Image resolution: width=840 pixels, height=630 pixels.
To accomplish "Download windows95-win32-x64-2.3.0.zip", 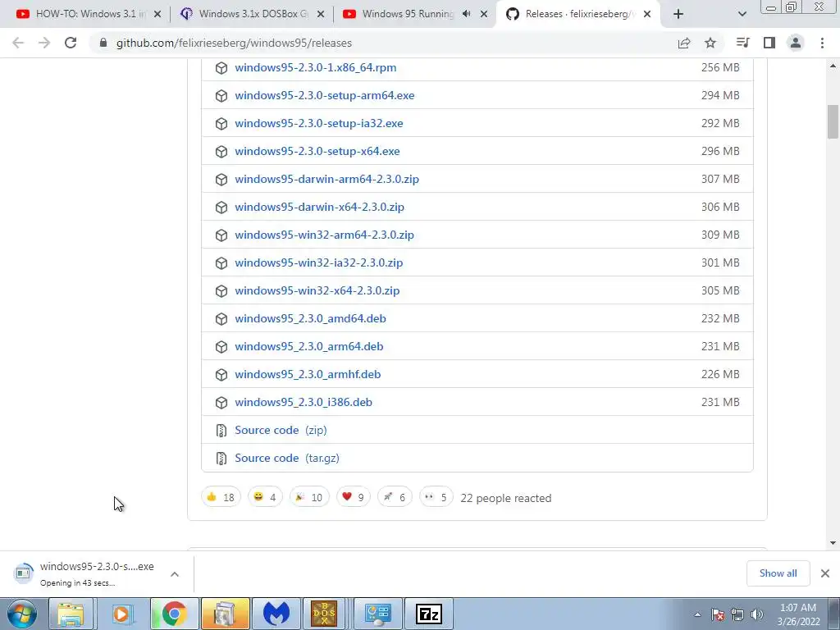I will coord(317,290).
